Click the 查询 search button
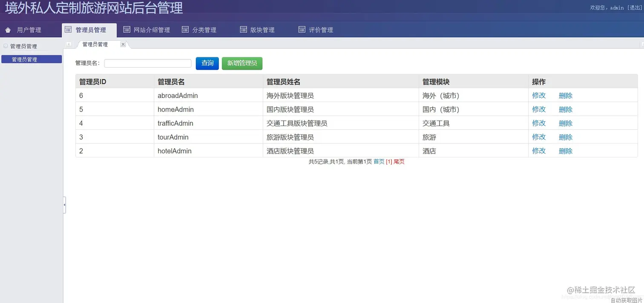The image size is (644, 303). [207, 63]
